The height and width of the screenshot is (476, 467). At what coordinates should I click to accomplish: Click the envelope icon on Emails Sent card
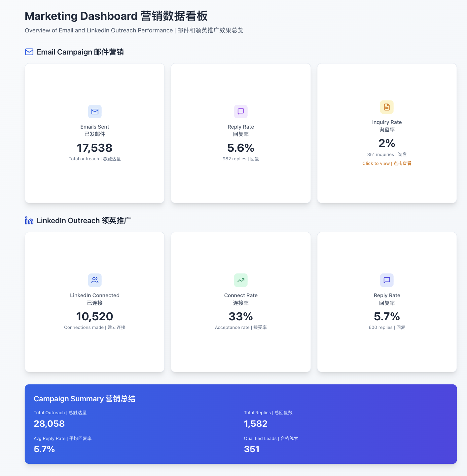[x=94, y=111]
